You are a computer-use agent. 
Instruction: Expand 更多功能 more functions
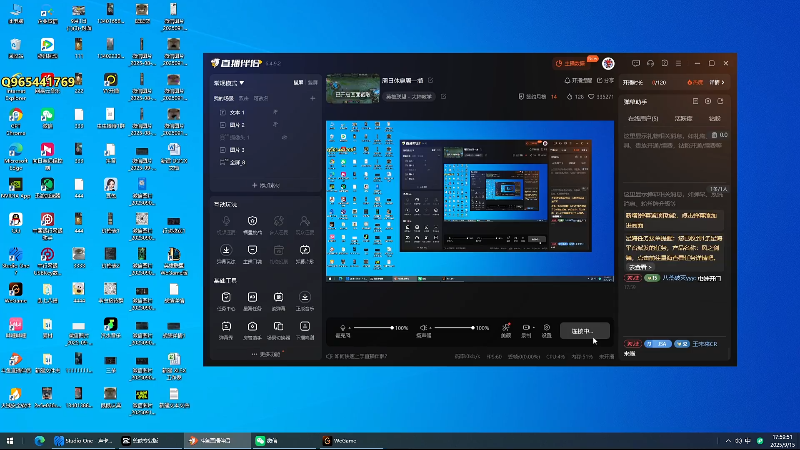point(266,354)
